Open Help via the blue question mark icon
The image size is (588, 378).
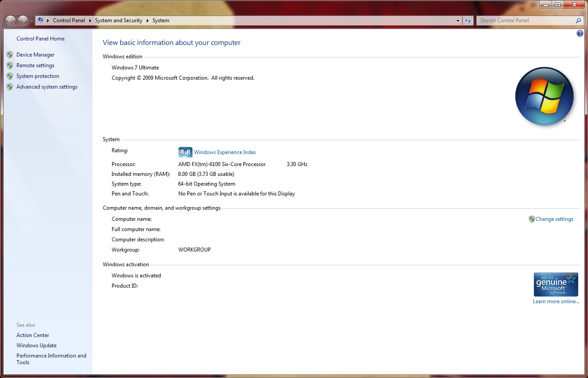pos(580,33)
